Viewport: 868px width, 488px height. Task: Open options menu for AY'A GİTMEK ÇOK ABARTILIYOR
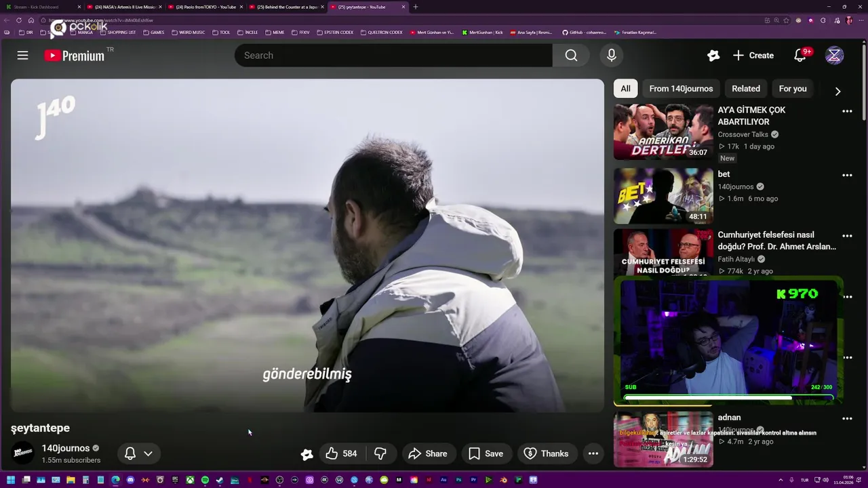[x=847, y=111]
